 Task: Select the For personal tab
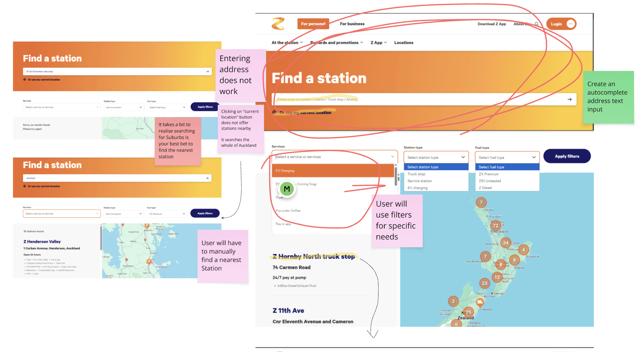(x=313, y=24)
